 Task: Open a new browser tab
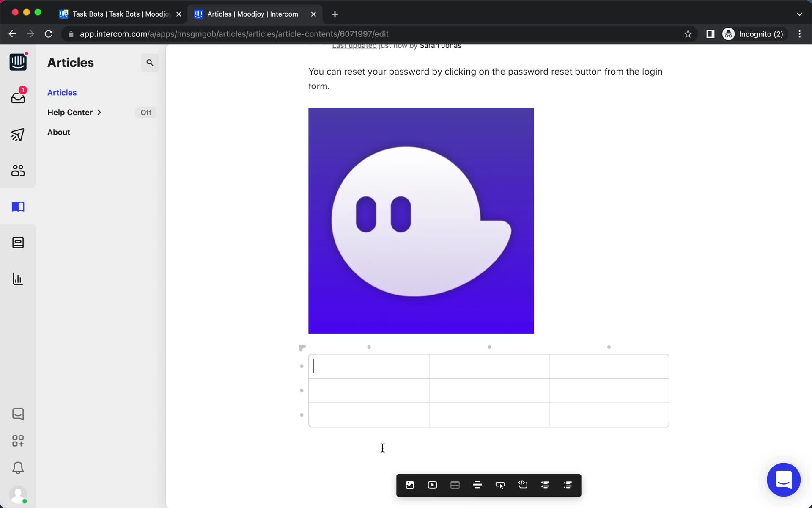(335, 14)
